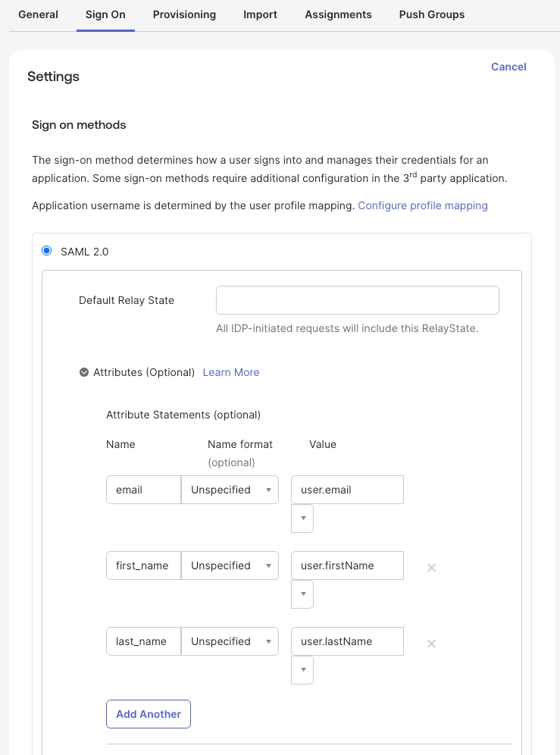Open Configure profile mapping link
This screenshot has width=560, height=755.
[x=423, y=205]
